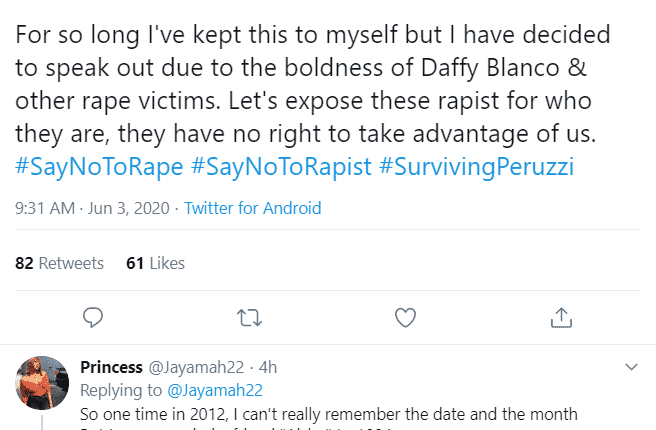The height and width of the screenshot is (430, 656).
Task: Click the retweet arrows icon
Action: point(249,317)
